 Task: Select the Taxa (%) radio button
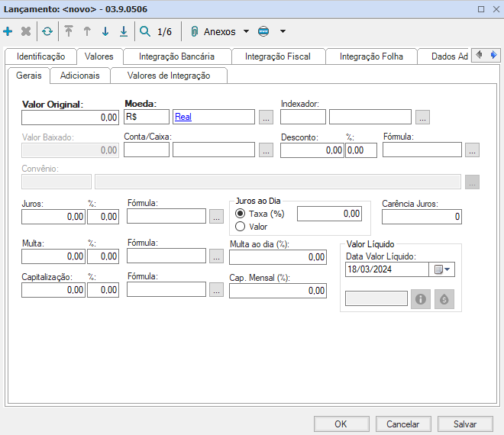point(241,214)
